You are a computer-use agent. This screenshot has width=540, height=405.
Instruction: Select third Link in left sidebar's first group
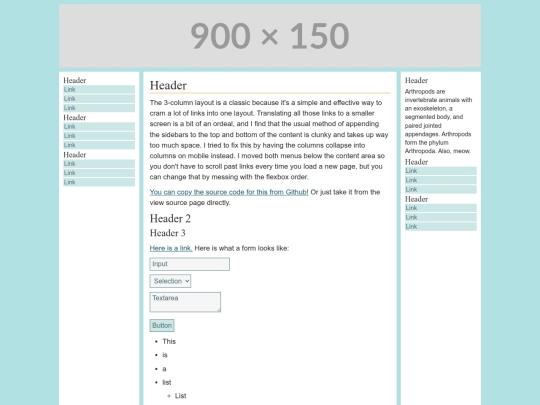99,108
